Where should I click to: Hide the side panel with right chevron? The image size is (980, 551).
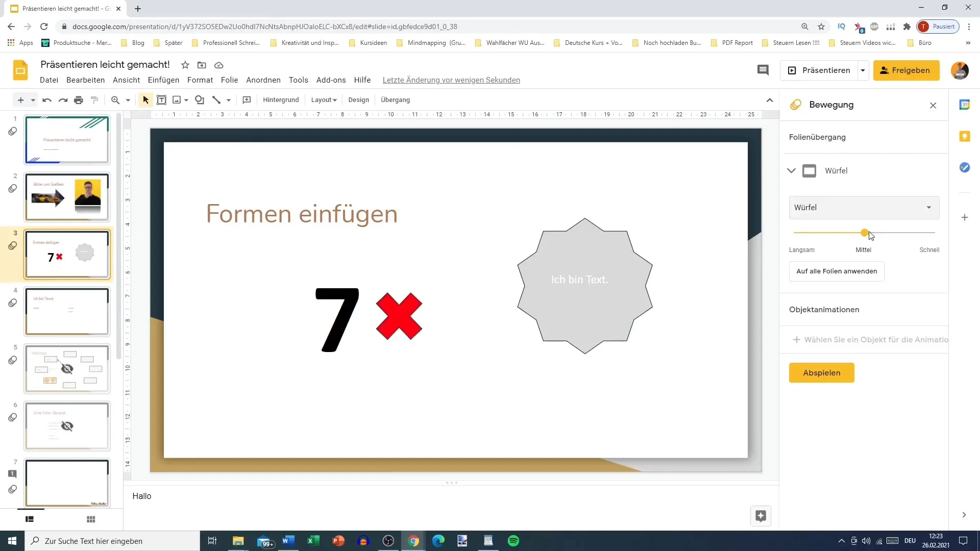pos(964,515)
